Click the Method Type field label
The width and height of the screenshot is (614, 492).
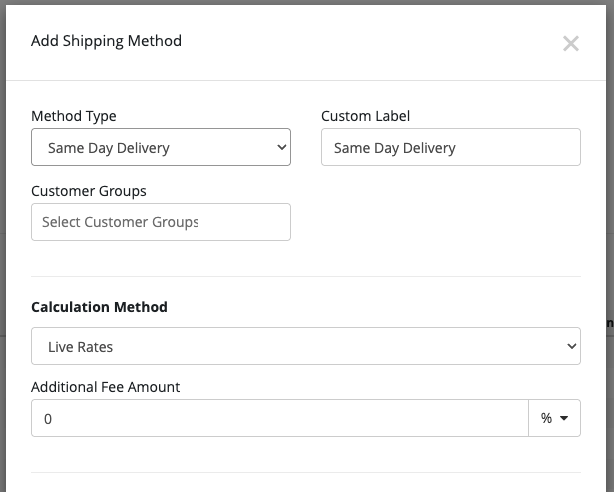(74, 116)
